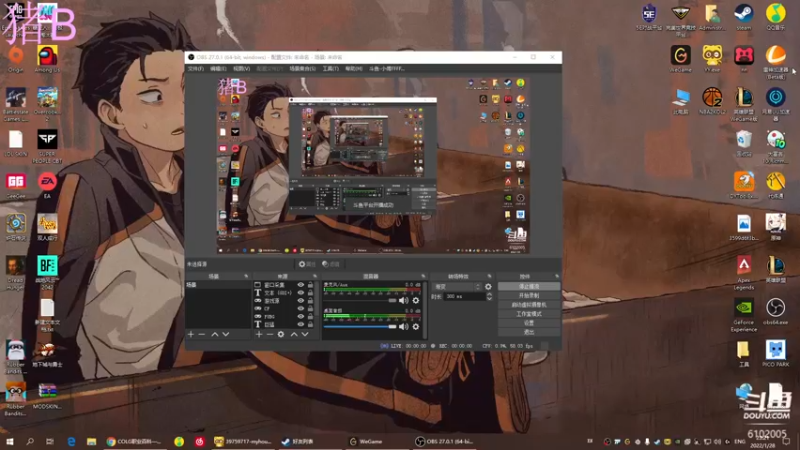Open the Windows Start menu
800x450 pixels.
(x=9, y=441)
